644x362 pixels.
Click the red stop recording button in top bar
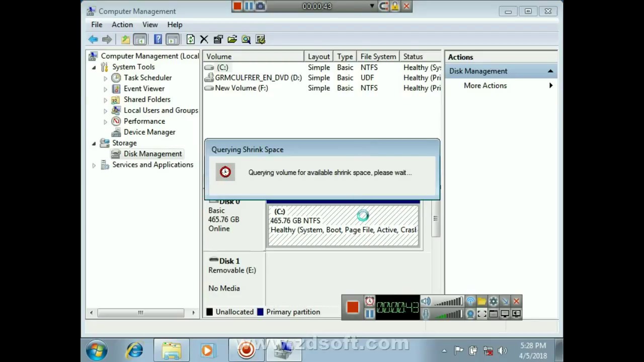tap(237, 6)
